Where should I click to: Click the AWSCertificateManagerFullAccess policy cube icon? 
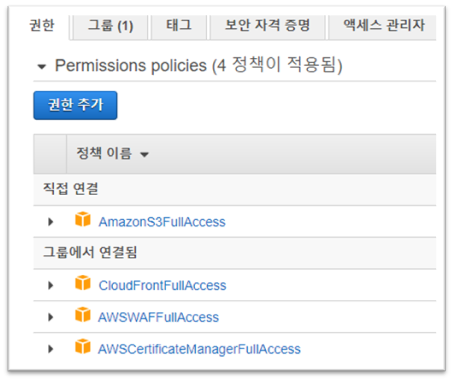[x=83, y=346]
